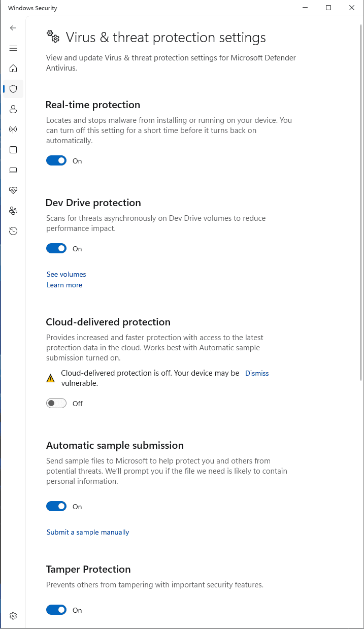Turn off Real-time protection toggle
The height and width of the screenshot is (629, 364).
coord(56,161)
